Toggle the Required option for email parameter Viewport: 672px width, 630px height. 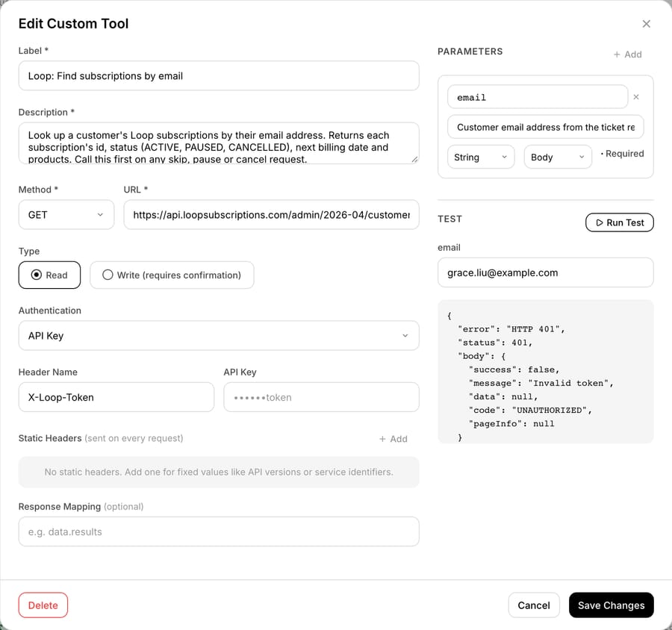pos(622,154)
